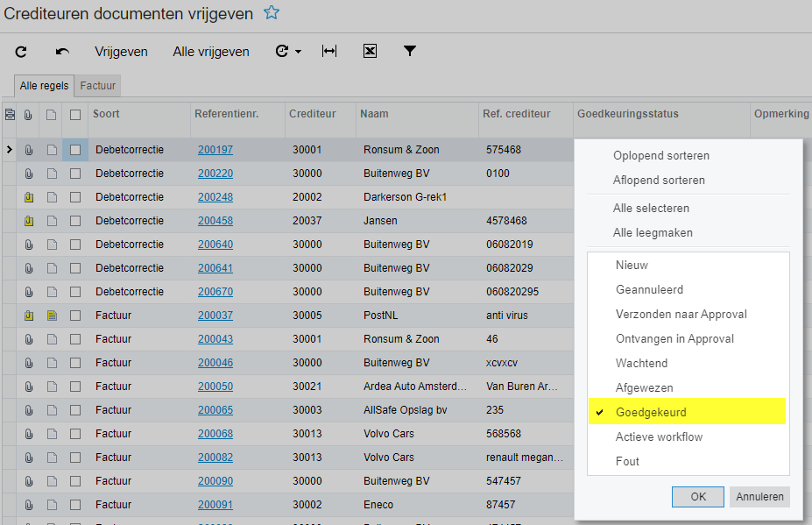Click the fit columns width icon

click(x=329, y=51)
